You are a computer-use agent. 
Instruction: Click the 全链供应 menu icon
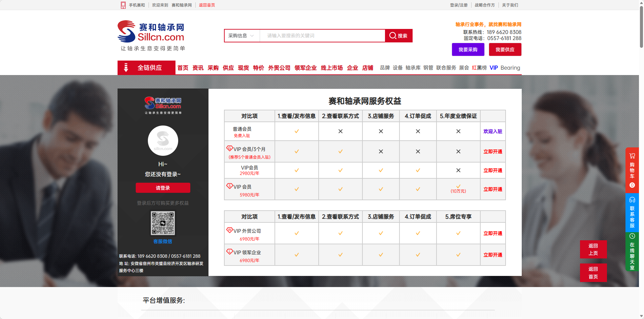(x=126, y=68)
